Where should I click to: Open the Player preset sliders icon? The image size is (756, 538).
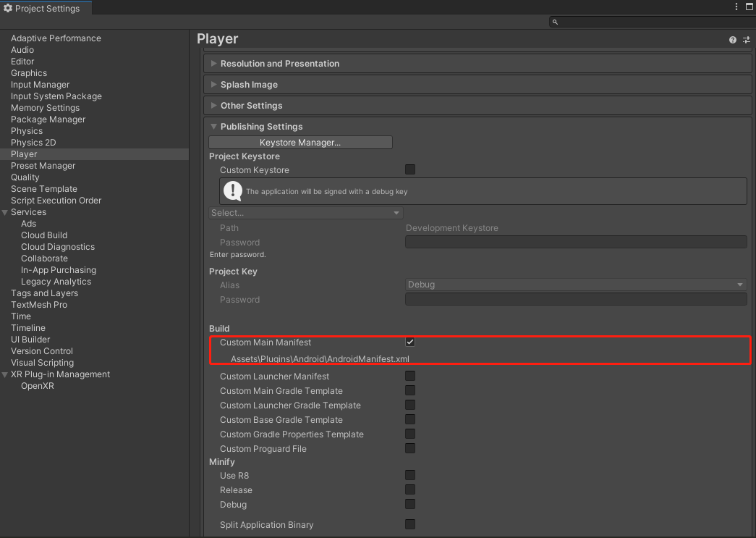click(x=747, y=40)
